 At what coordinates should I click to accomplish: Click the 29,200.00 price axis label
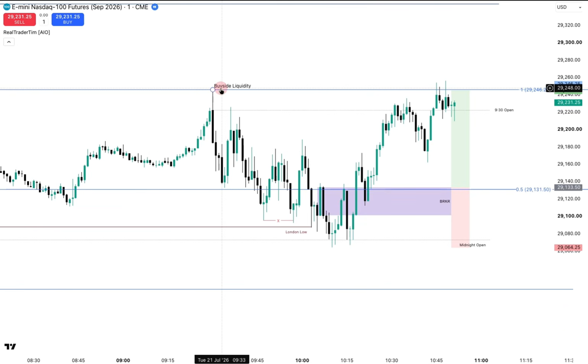pyautogui.click(x=570, y=129)
